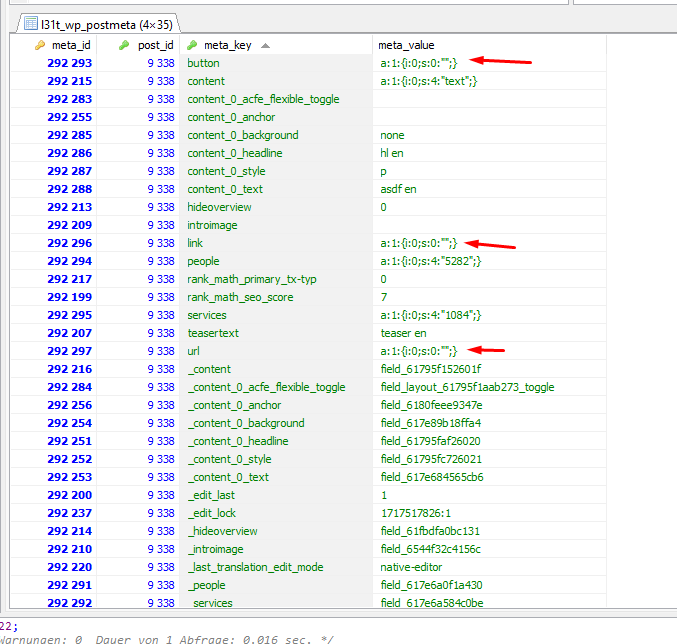This screenshot has height=644, width=677.
Task: Select the 'link' meta_key cell
Action: tap(276, 243)
